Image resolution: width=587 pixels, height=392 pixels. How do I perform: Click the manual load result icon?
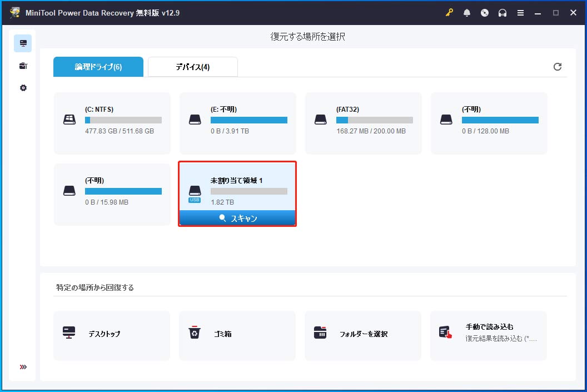coord(445,333)
